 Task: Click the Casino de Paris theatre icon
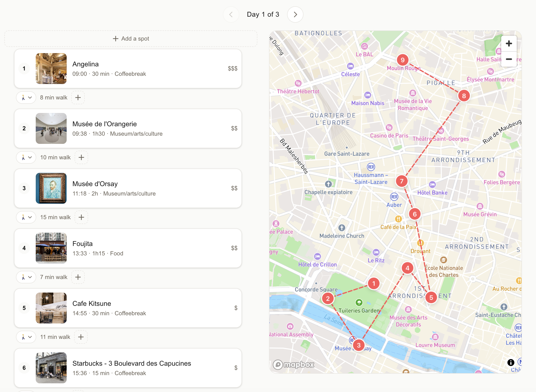(x=389, y=127)
